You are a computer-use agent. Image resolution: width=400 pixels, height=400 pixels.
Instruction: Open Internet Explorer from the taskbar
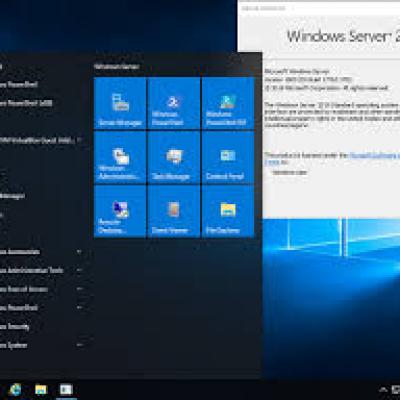click(15, 389)
